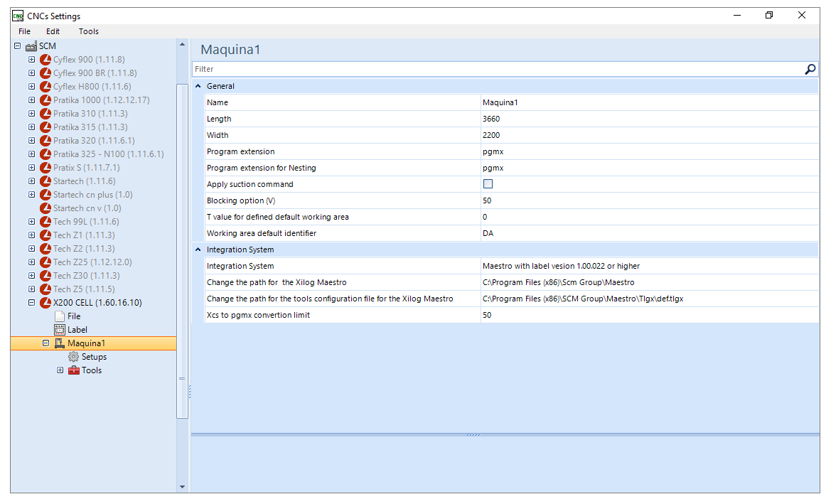Toggle the Apply suction command checkbox

click(488, 184)
